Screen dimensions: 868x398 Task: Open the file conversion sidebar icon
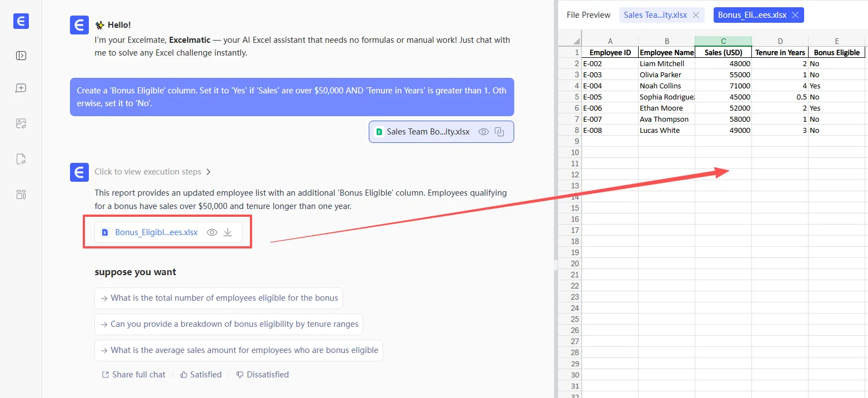point(21,160)
